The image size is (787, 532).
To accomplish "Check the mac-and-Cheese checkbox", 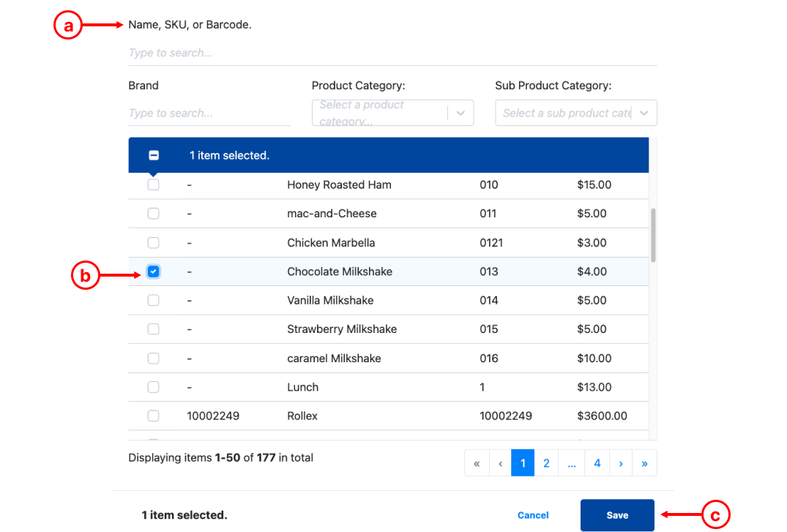I will (154, 214).
